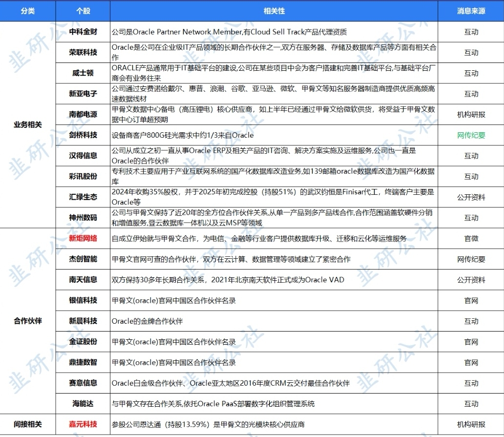This screenshot has width=504, height=437.
Task: Click 机构研报 source in 南都电源 row
Action: click(x=471, y=114)
